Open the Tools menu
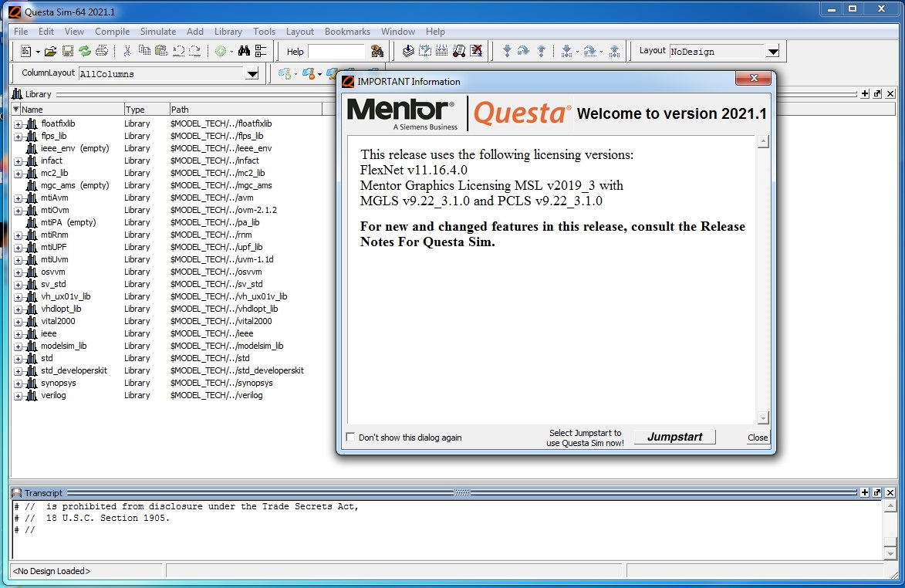This screenshot has height=588, width=905. 264,31
